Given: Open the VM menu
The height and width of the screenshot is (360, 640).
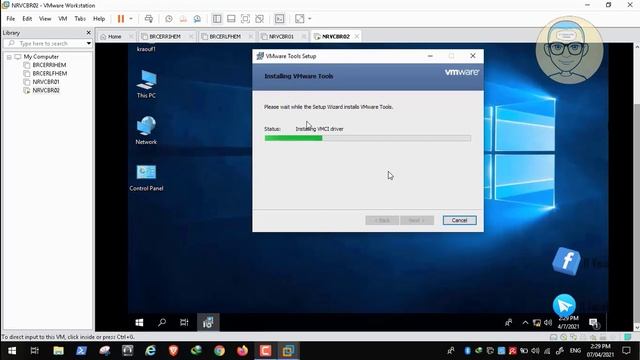Looking at the screenshot, I should click(x=62, y=19).
